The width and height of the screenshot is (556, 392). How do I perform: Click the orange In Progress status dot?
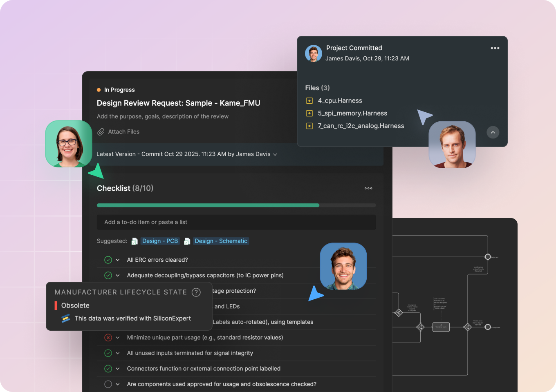[98, 89]
